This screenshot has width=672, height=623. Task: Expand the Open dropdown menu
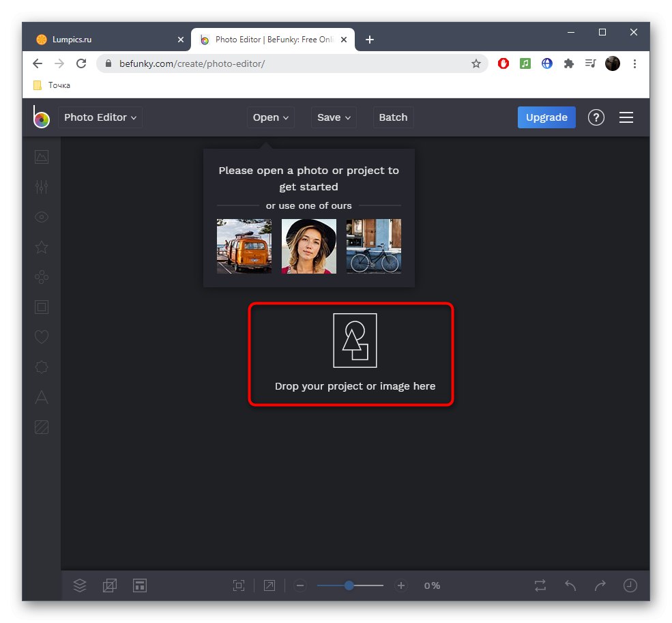point(270,117)
